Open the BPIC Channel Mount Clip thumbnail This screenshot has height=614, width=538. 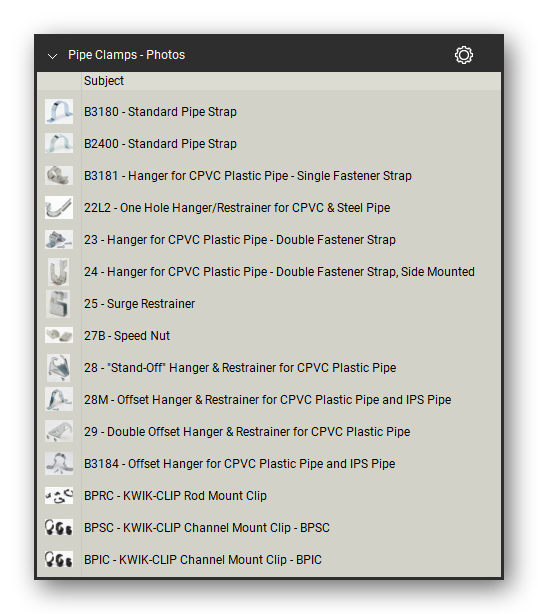coord(59,560)
